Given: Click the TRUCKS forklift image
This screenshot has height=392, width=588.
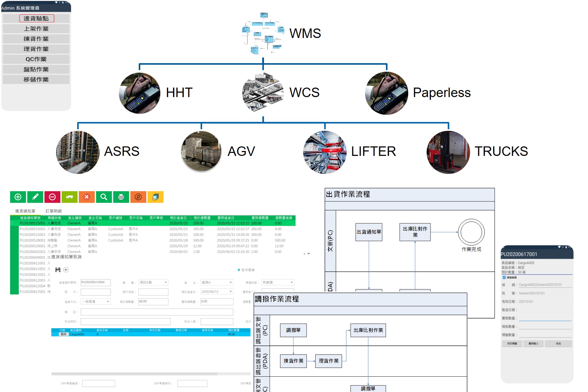Looking at the screenshot, I should coord(448,152).
